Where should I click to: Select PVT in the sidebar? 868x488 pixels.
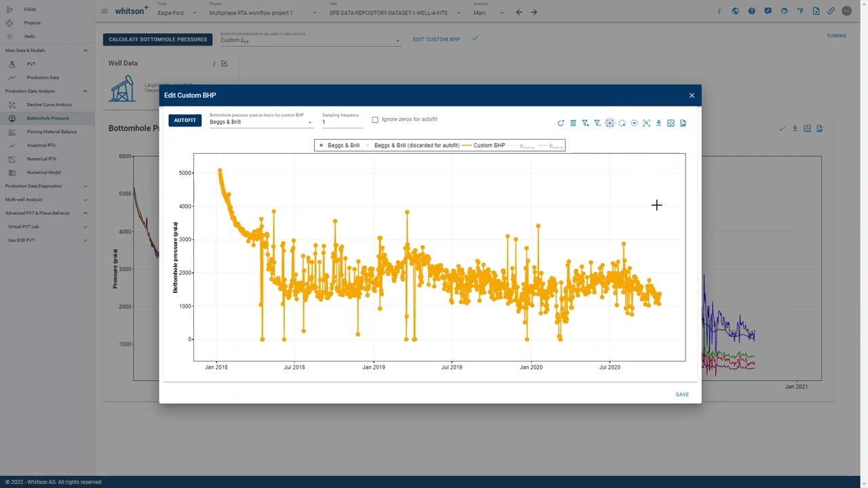pyautogui.click(x=31, y=64)
